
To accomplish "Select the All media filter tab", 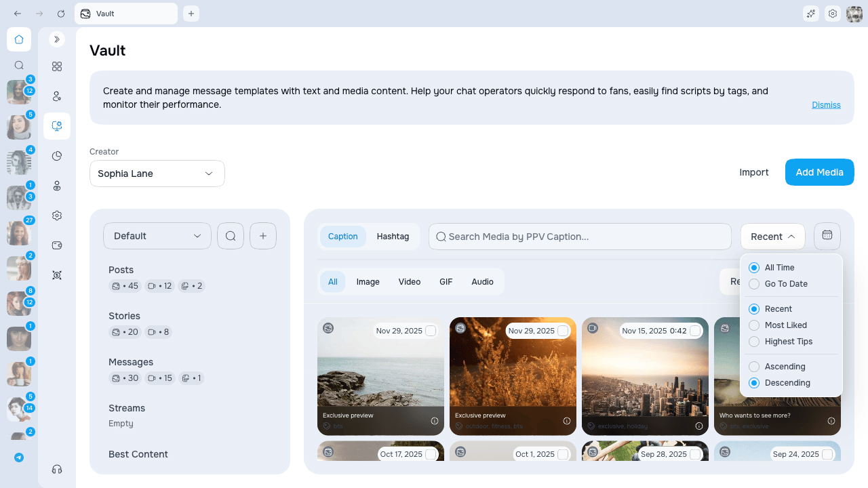I will coord(333,282).
